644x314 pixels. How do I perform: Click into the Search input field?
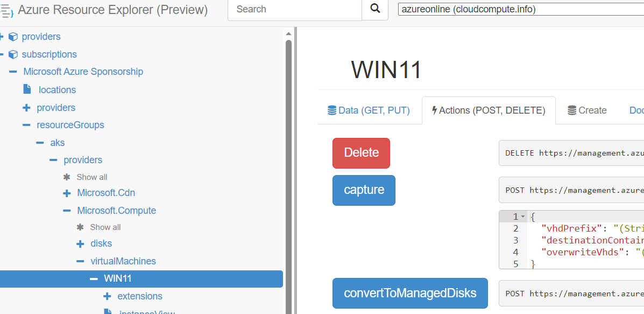(x=294, y=10)
